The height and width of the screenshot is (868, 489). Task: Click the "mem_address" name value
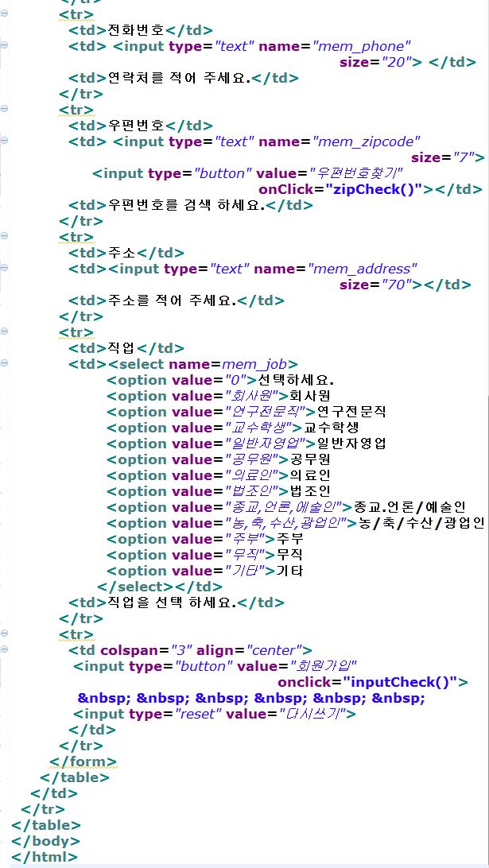pos(363,269)
